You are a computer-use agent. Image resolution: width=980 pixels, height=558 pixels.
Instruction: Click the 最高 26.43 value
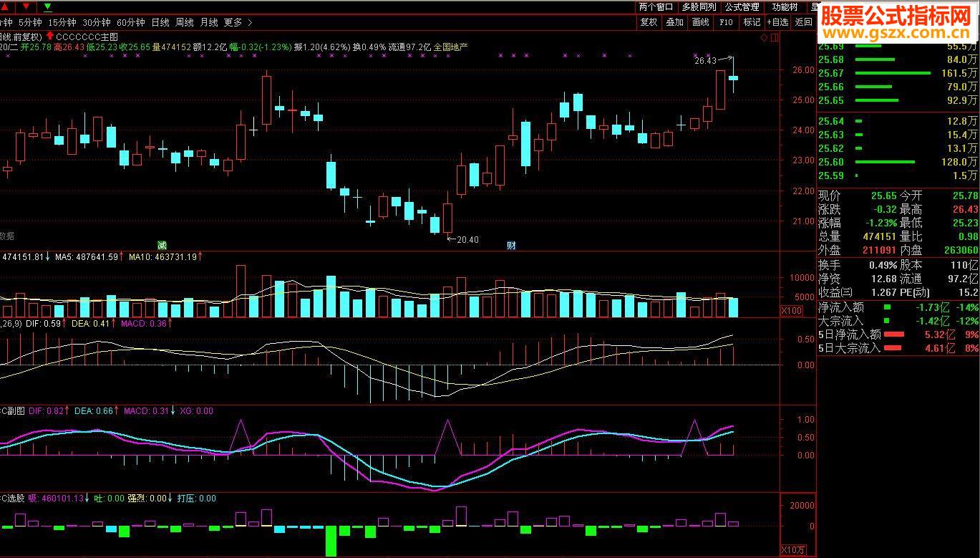click(965, 209)
